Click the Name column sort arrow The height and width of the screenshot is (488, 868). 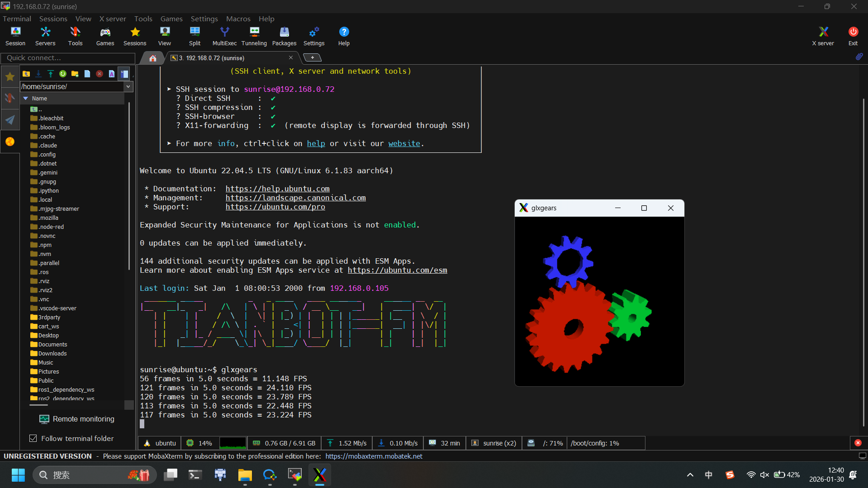click(26, 98)
